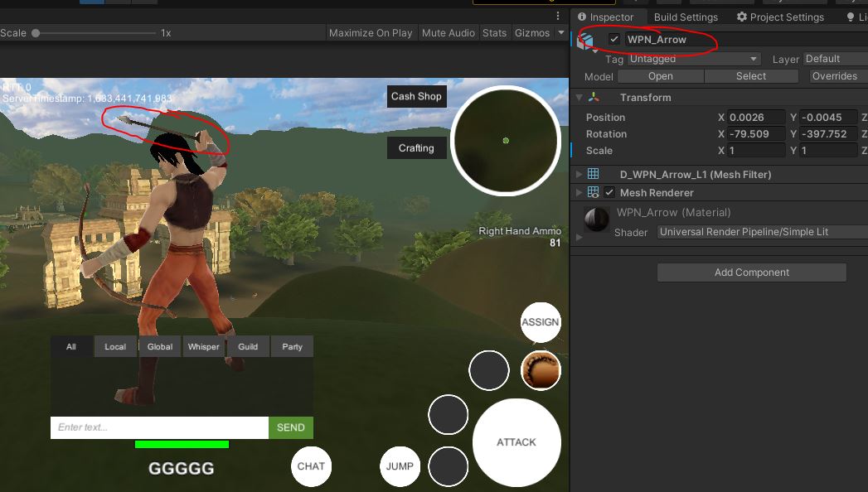Screen dimensions: 868x492
Task: Click the Game view Scale slider handle
Action: (36, 33)
